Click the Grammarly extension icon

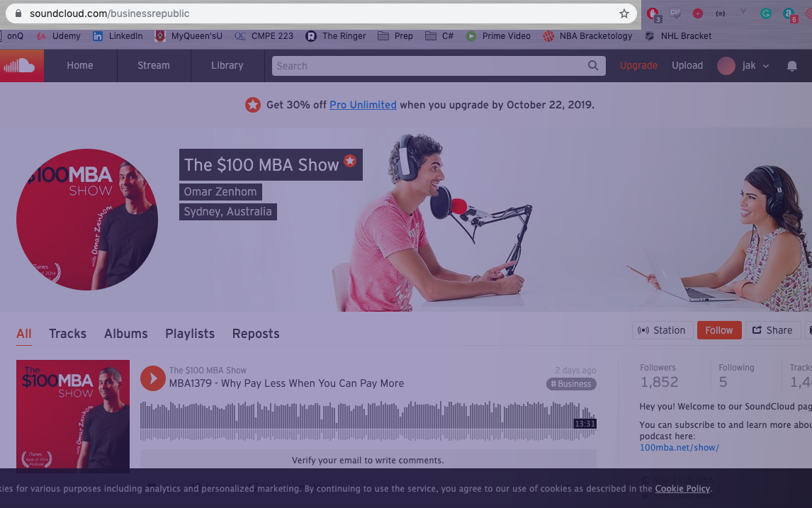765,13
